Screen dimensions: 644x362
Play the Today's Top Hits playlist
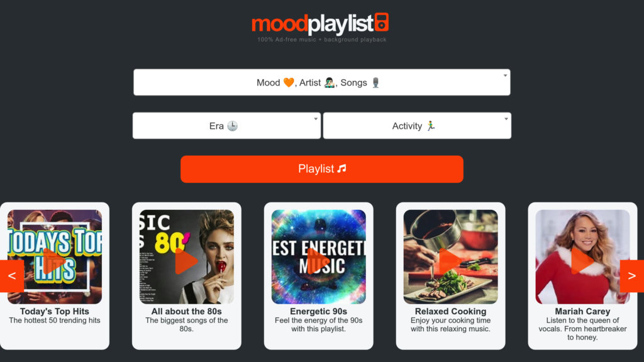(x=54, y=261)
